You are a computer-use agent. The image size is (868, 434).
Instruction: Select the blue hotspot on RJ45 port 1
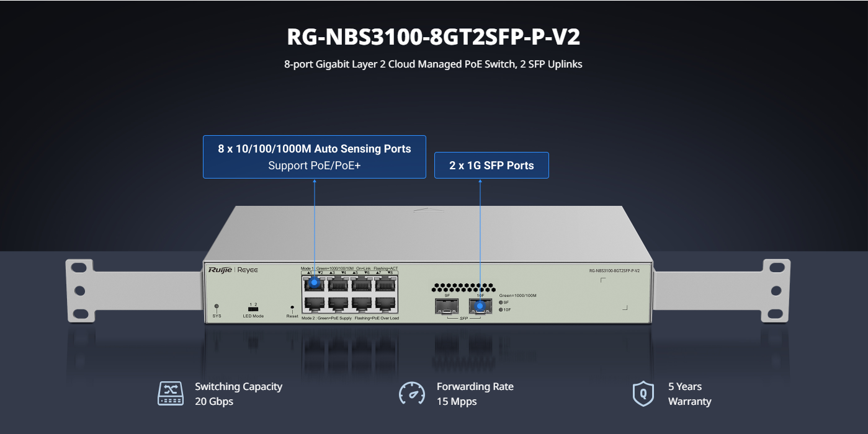[x=314, y=283]
